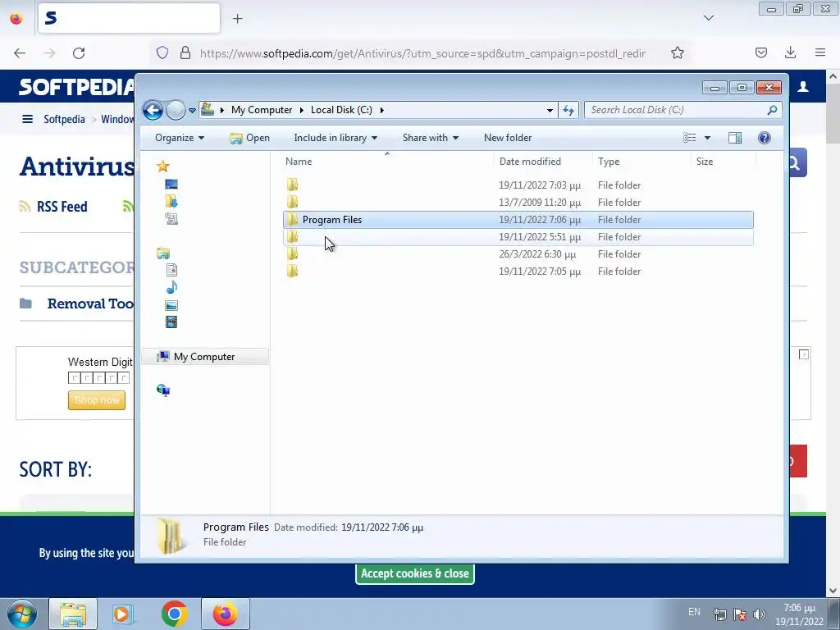Accept cookies & close the banner
This screenshot has width=840, height=630.
[414, 573]
